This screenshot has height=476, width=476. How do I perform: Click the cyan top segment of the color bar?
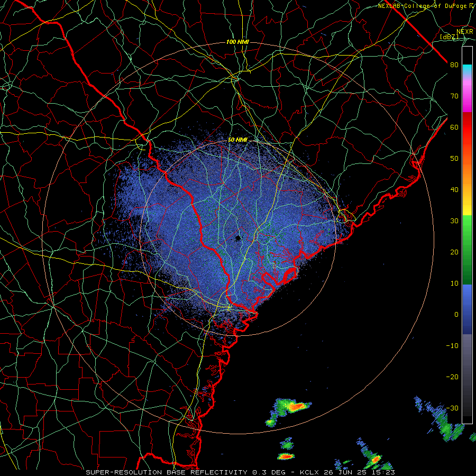coord(467,69)
